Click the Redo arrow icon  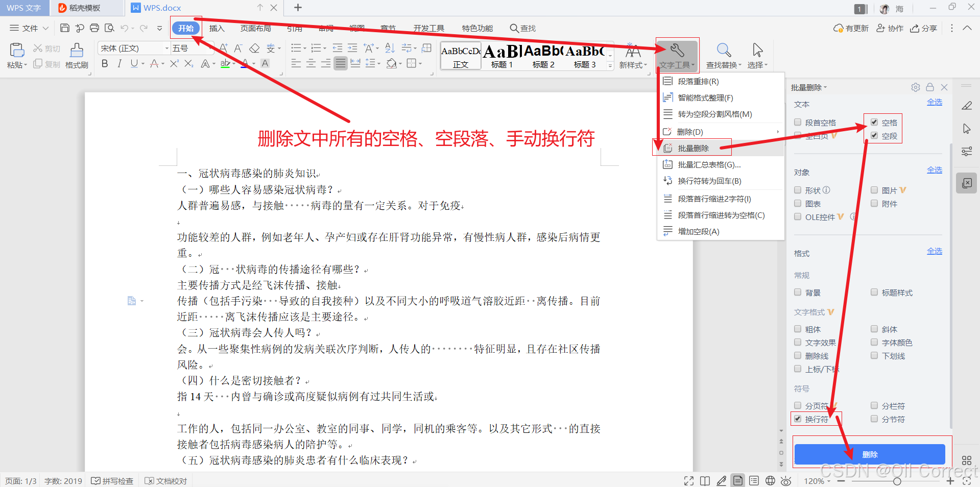144,28
